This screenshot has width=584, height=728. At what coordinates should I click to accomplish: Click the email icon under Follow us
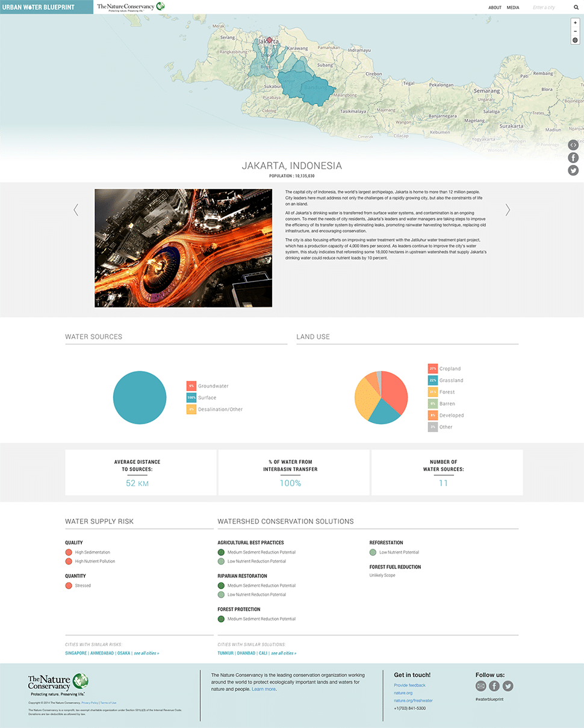point(480,686)
